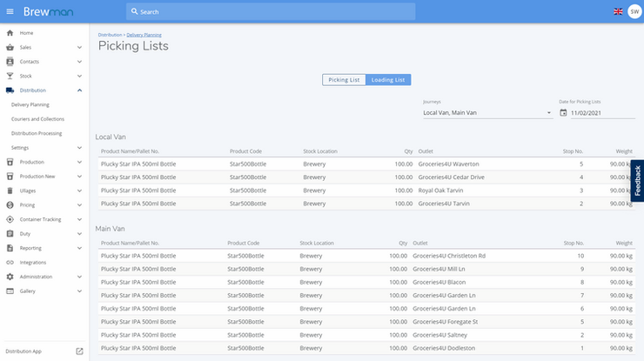Screen dimensions: 644x361
Task: Expand the Gallery menu chevron
Action: click(x=80, y=291)
